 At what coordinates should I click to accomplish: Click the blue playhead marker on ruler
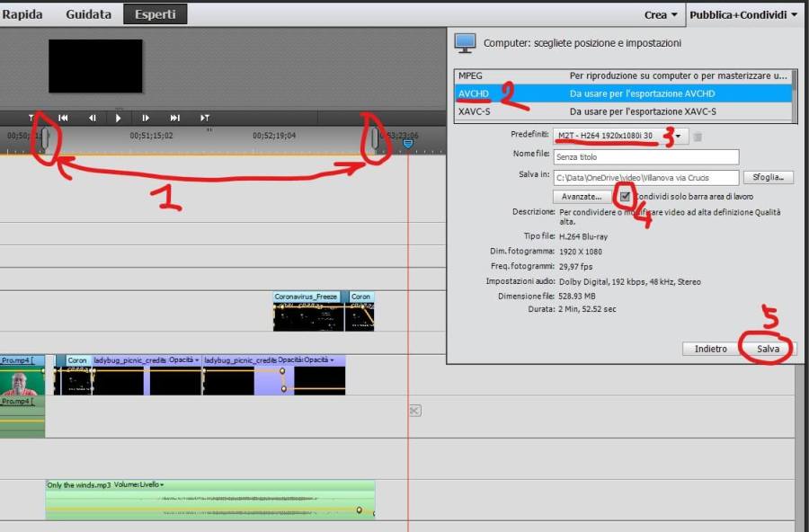[x=407, y=143]
